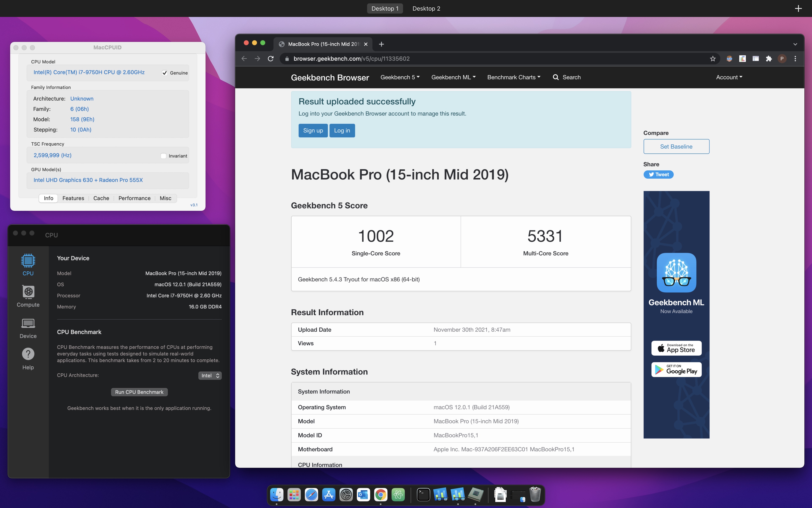The width and height of the screenshot is (812, 508).
Task: Open the Compute section in Geekbench sidebar
Action: coord(28,296)
